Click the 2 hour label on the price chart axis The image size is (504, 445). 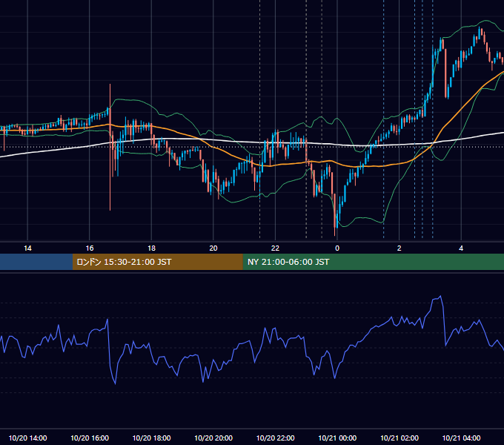click(399, 248)
